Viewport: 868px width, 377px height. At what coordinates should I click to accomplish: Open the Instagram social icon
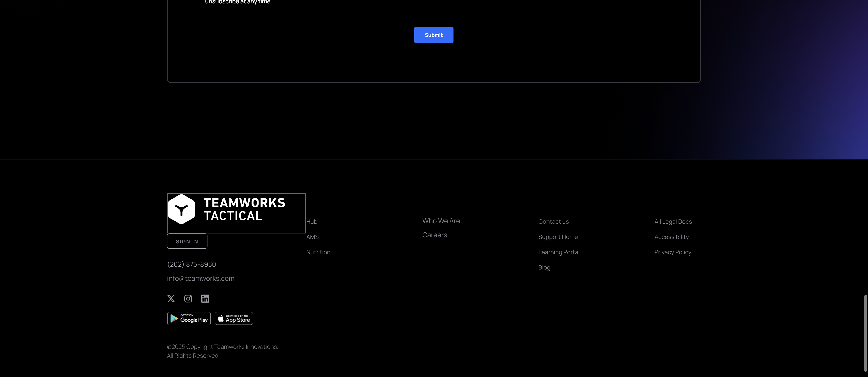point(188,298)
